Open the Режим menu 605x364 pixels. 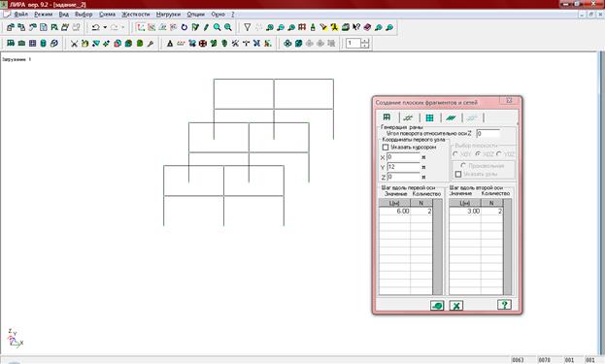(43, 15)
